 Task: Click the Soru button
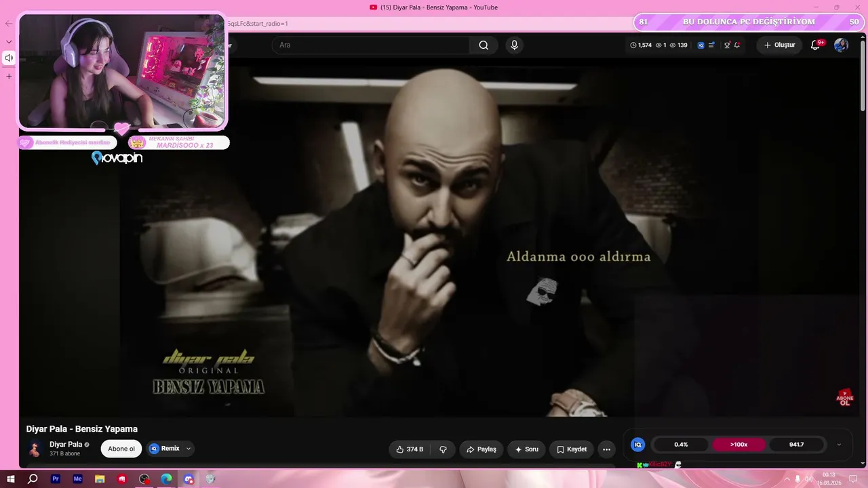[527, 449]
